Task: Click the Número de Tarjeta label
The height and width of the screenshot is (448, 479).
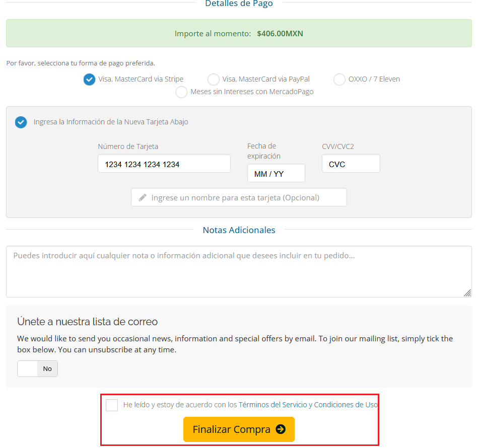Action: [128, 146]
